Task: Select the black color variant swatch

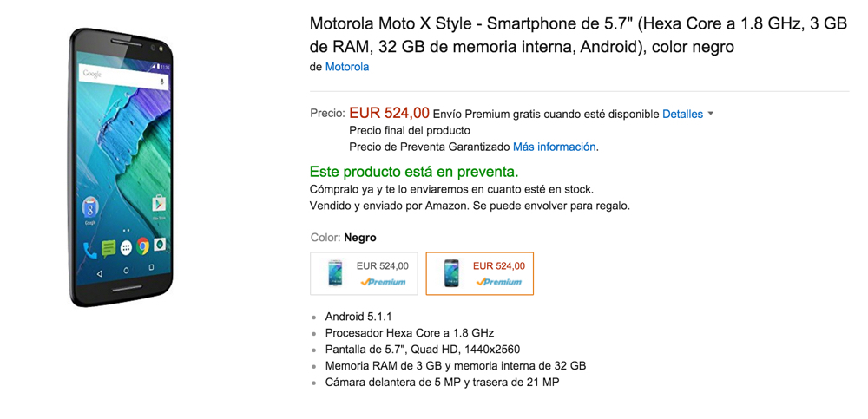Action: click(x=480, y=273)
